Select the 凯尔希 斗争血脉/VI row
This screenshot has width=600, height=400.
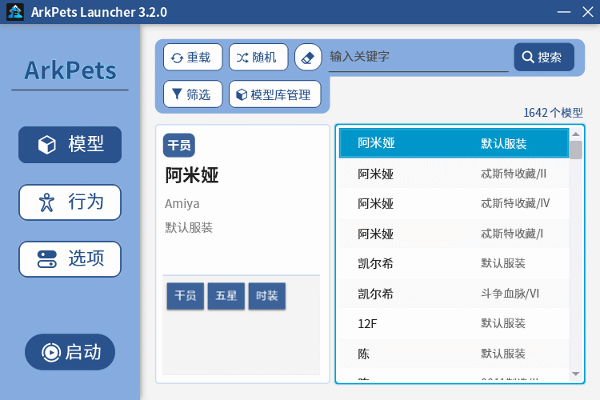454,294
